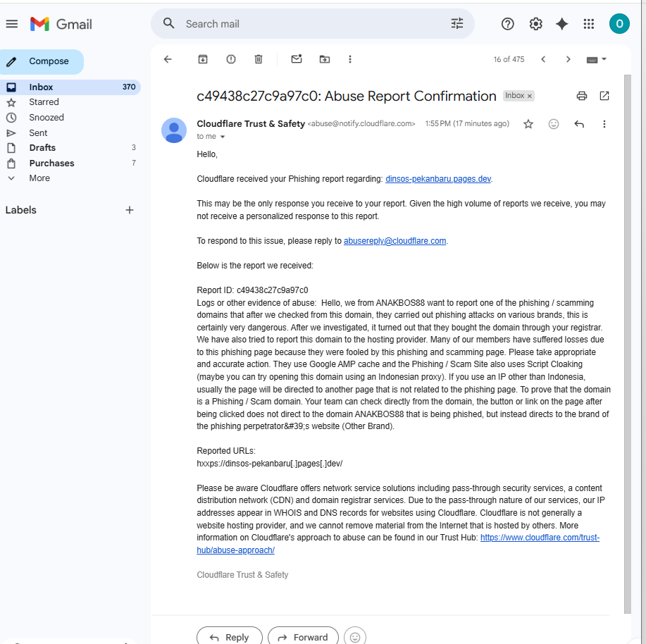Click the sender name Cloudflare Trust & Safety

(251, 123)
